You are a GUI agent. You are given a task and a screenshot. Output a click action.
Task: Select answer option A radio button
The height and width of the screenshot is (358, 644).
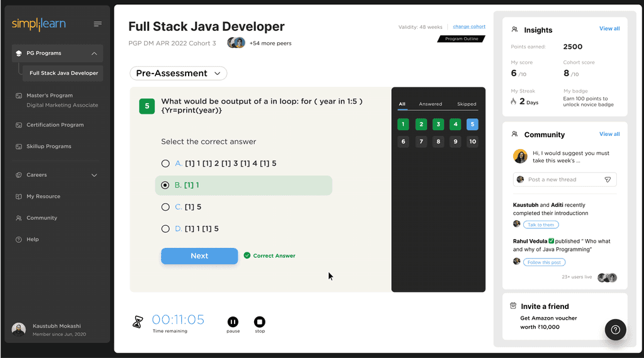165,164
